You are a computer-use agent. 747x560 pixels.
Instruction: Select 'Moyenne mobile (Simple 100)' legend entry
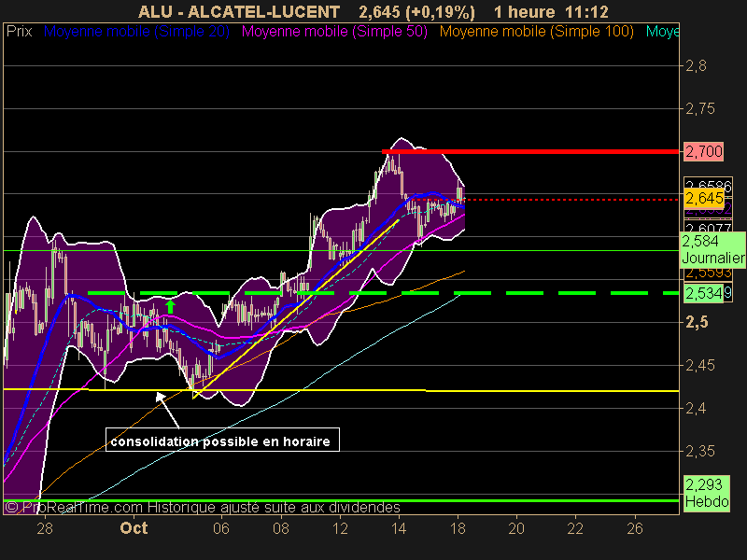pyautogui.click(x=536, y=32)
